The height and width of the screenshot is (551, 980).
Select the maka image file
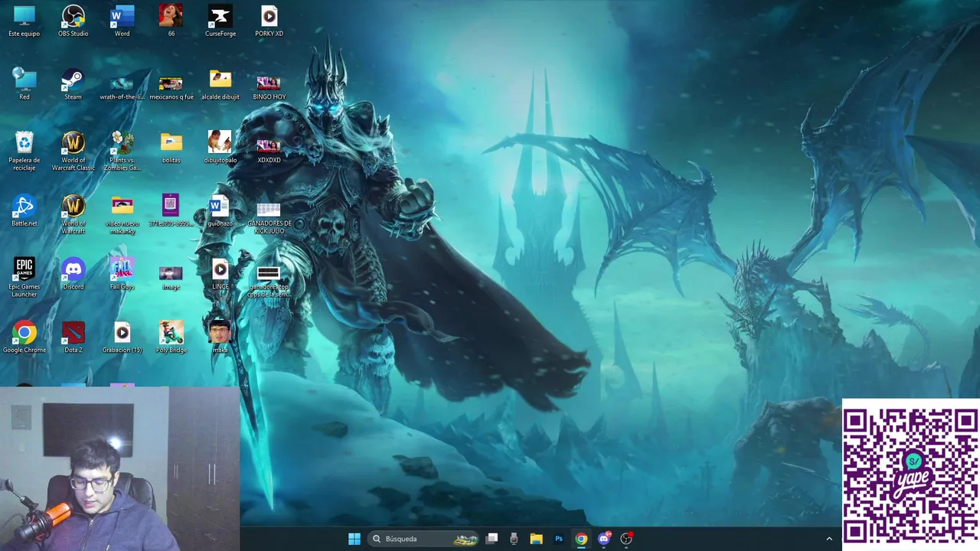pyautogui.click(x=220, y=337)
